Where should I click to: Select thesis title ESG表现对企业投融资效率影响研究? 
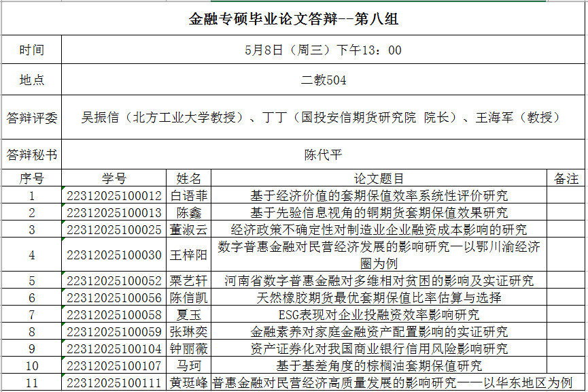(379, 314)
